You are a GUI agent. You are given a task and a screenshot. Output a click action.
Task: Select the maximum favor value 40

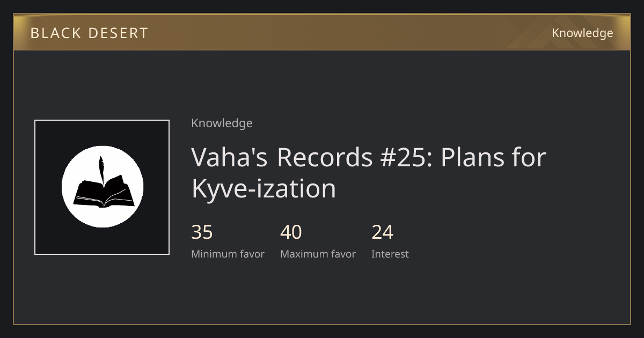(x=291, y=232)
